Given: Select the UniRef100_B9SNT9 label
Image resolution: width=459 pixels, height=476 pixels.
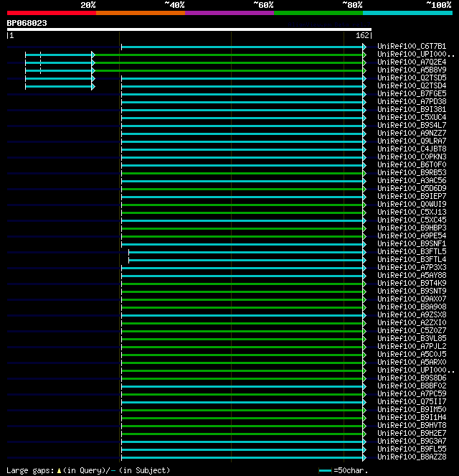Looking at the screenshot, I should click(412, 291).
